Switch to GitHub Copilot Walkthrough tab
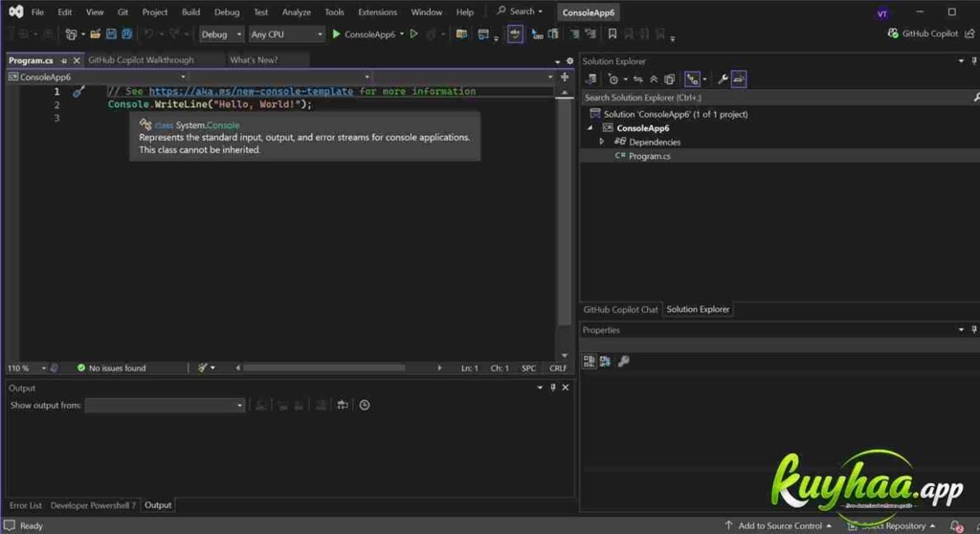980x534 pixels. pyautogui.click(x=142, y=60)
